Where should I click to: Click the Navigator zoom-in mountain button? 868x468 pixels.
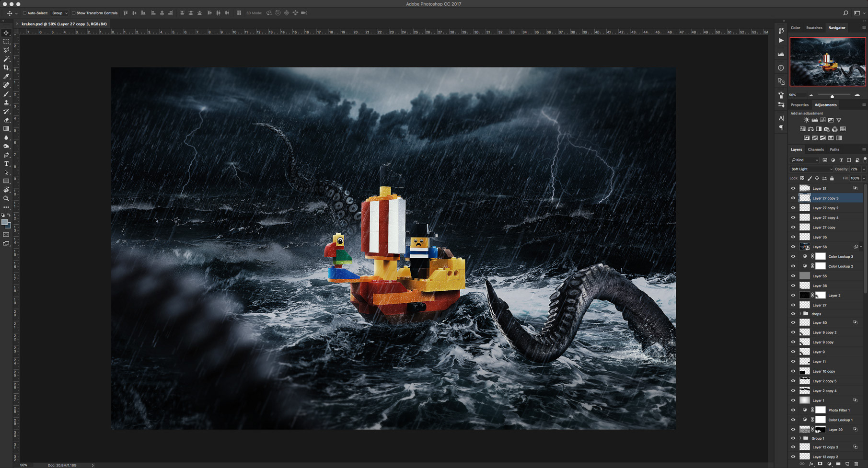pos(857,95)
